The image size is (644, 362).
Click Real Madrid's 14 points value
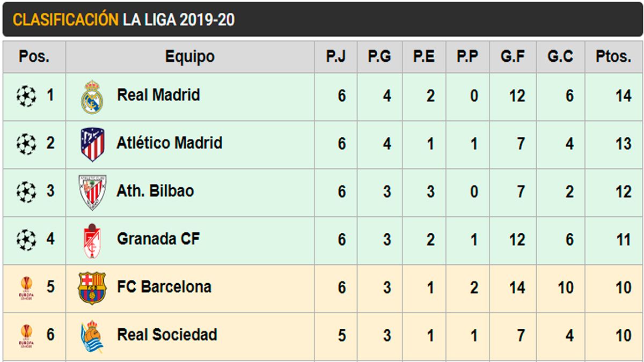(x=623, y=97)
